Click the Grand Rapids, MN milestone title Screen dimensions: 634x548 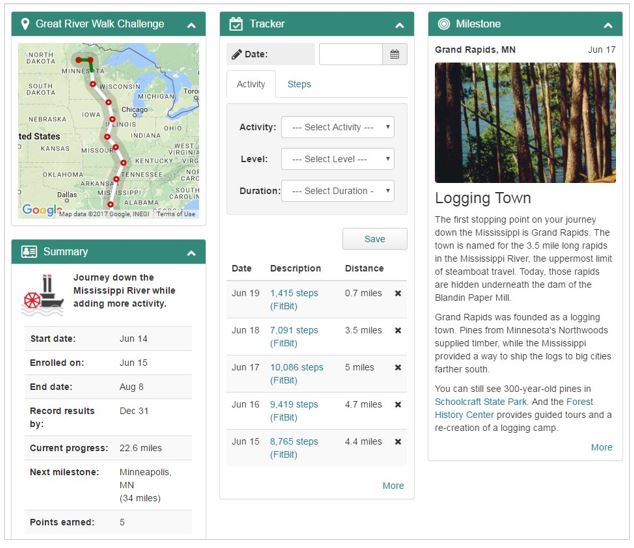pyautogui.click(x=475, y=50)
